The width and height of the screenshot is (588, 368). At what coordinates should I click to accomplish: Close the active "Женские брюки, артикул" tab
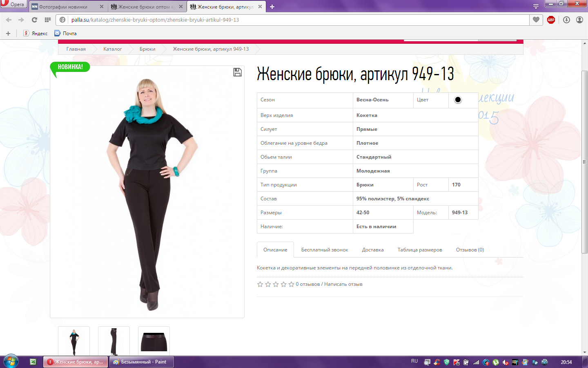pos(260,7)
